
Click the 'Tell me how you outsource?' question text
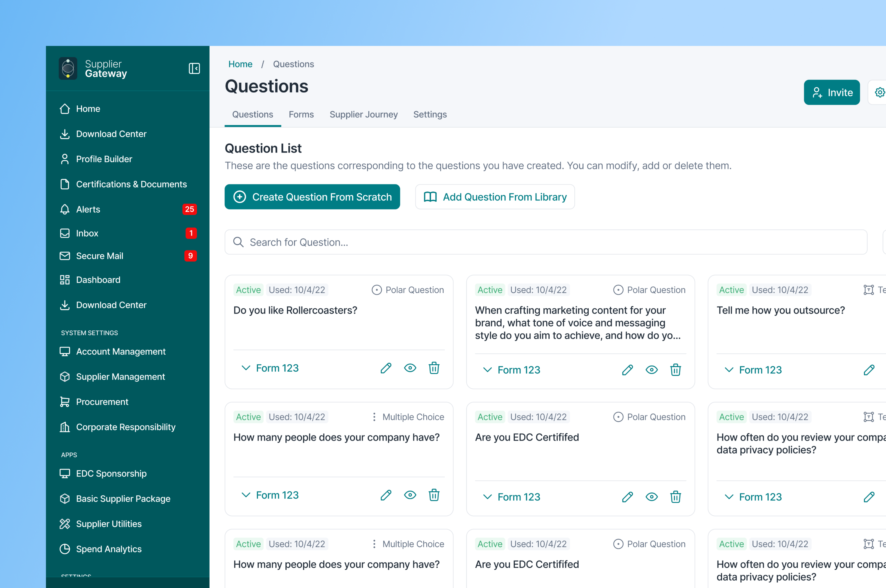[781, 310]
